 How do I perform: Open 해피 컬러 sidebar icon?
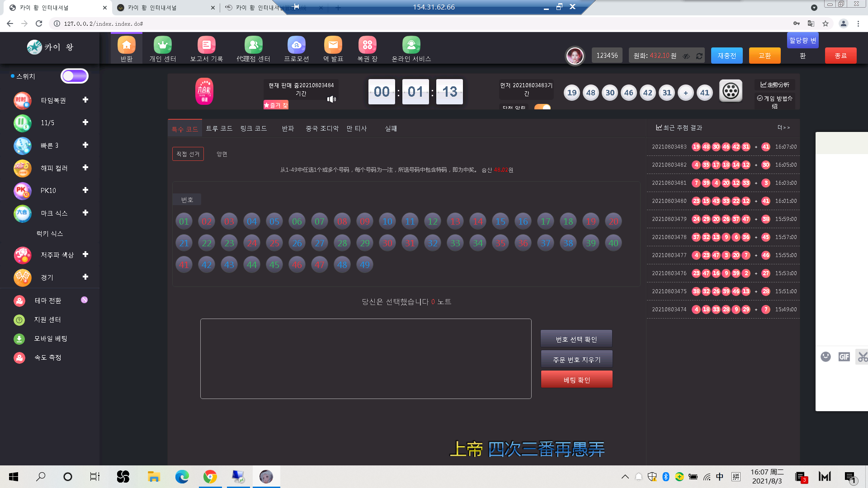tap(23, 168)
